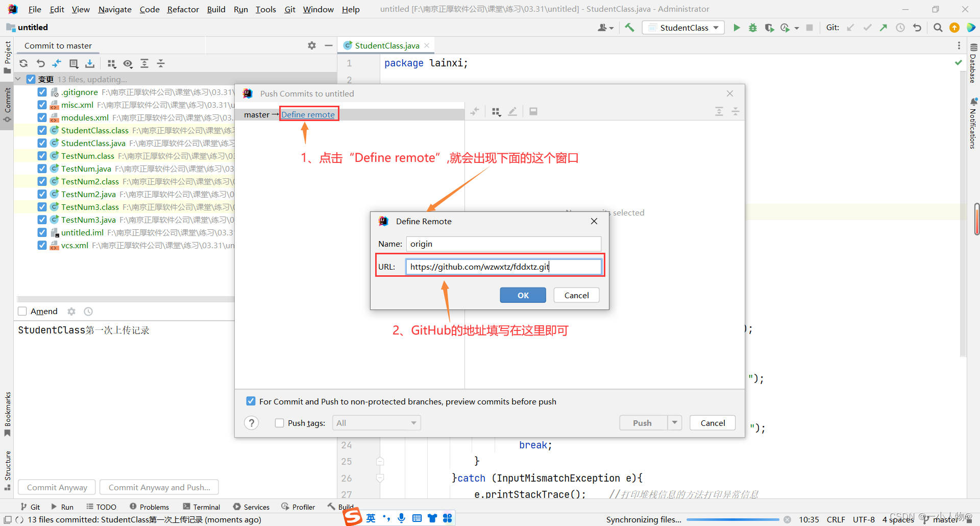This screenshot has width=980, height=526.
Task: Toggle the Amend checkbox
Action: (22, 312)
